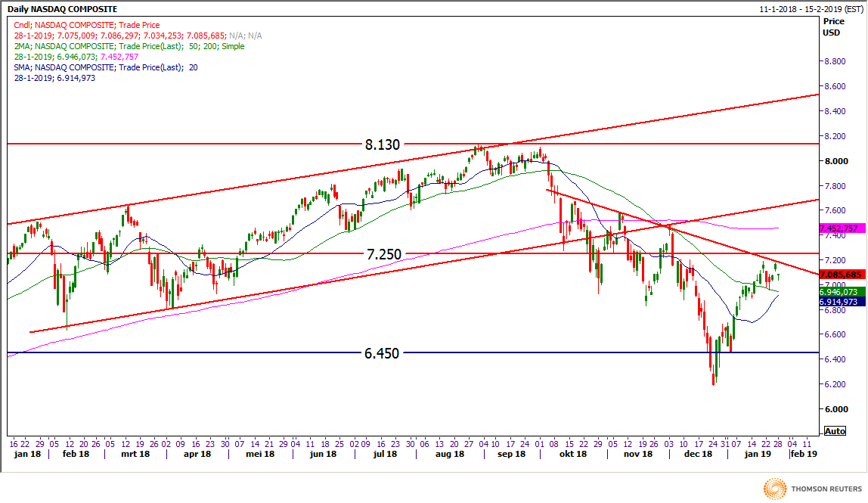Select the 6.450 support level label
The height and width of the screenshot is (503, 868).
[382, 353]
